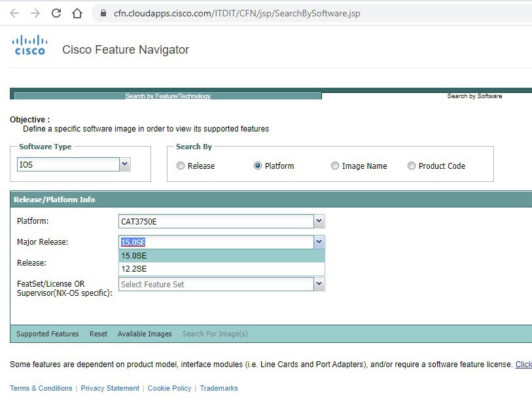Image resolution: width=532 pixels, height=411 pixels.
Task: Click the IOS software type field
Action: point(68,164)
